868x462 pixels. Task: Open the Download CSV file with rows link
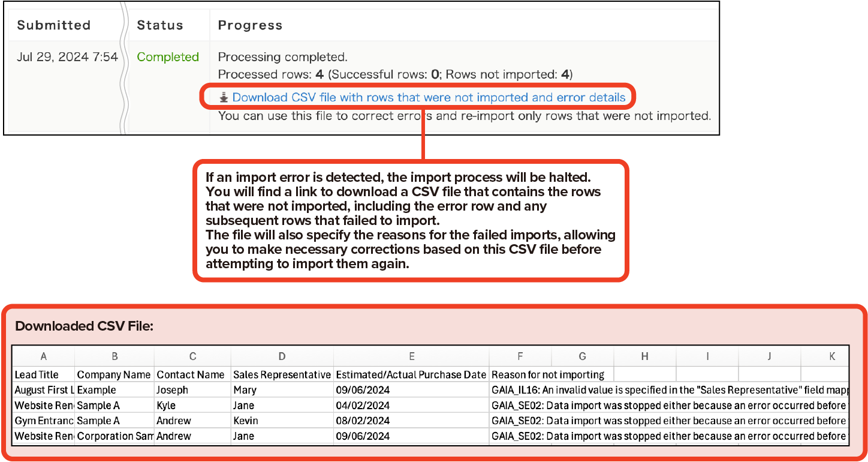coord(429,98)
